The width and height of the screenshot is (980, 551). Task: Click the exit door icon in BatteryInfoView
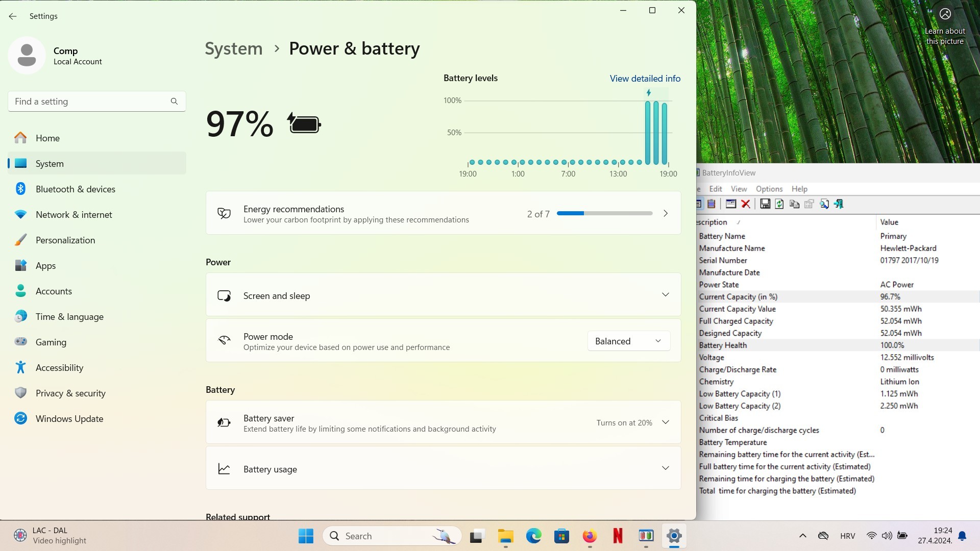coord(839,204)
